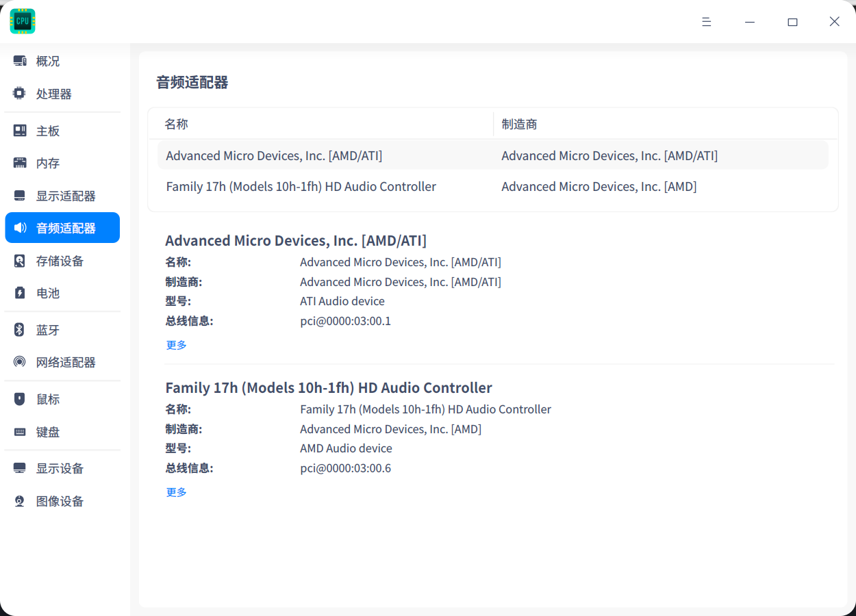Click manufacturer cell Advanced Micro Devices, Inc. [AMD]
This screenshot has width=856, height=616.
click(x=599, y=186)
